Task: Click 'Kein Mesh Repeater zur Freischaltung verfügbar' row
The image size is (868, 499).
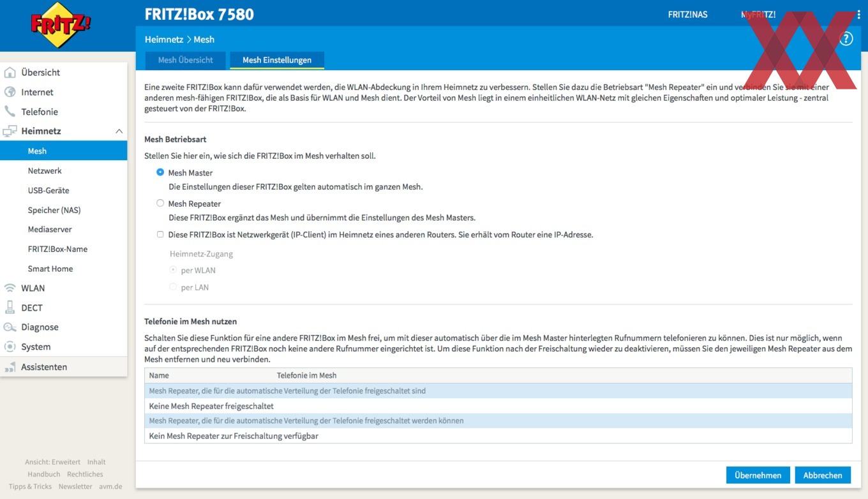Action: click(x=498, y=436)
